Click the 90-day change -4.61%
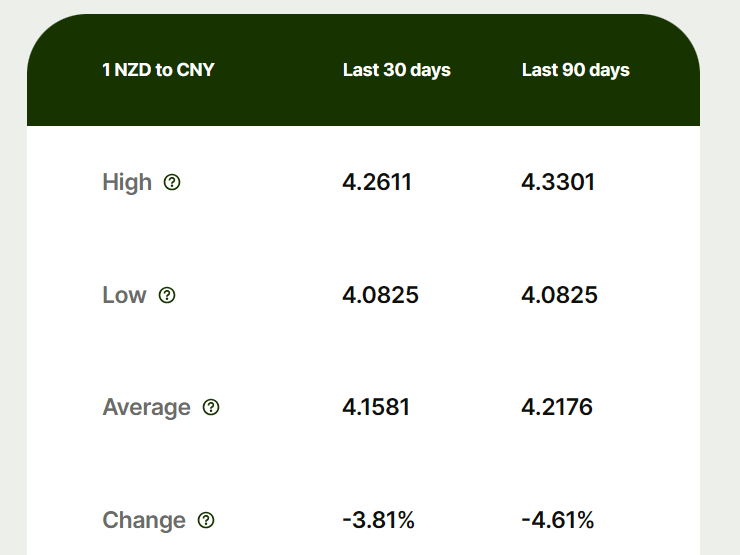Image resolution: width=740 pixels, height=555 pixels. point(558,520)
